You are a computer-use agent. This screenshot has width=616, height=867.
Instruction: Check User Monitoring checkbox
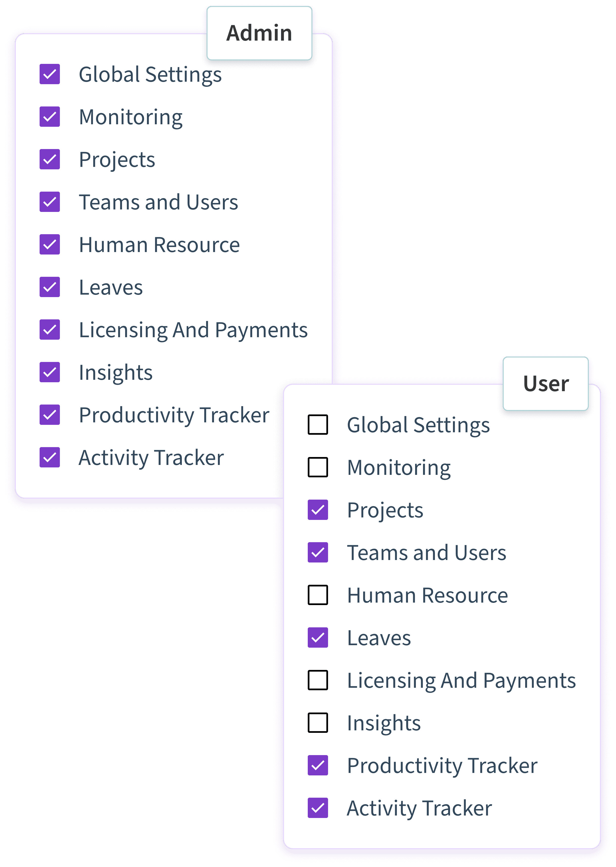(318, 467)
